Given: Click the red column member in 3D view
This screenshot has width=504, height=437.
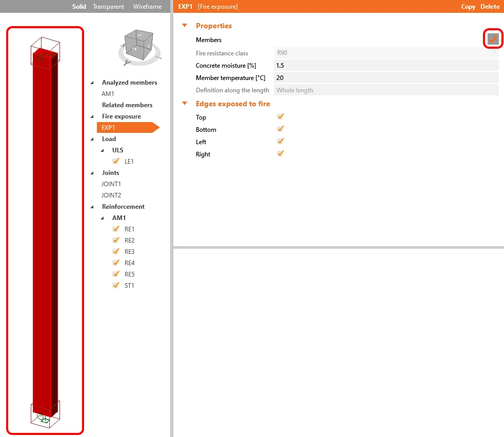Looking at the screenshot, I should coord(45,231).
